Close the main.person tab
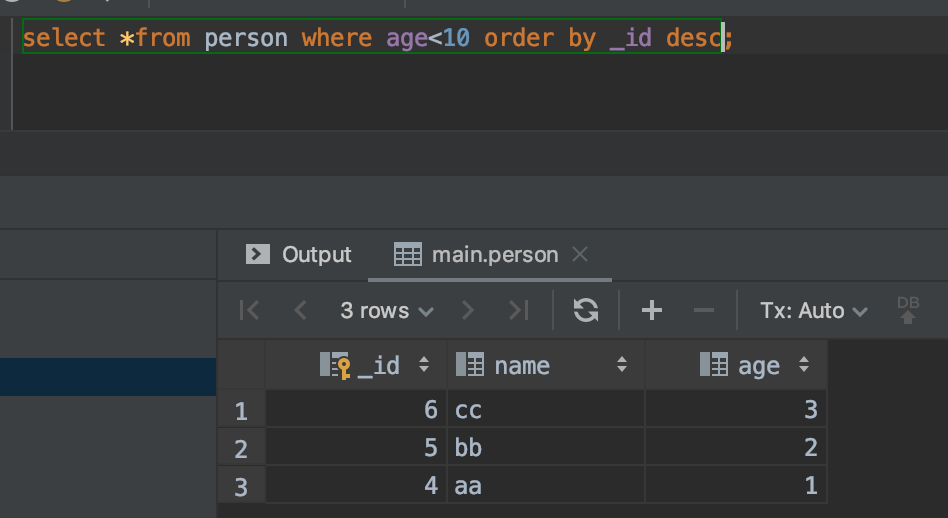 [580, 255]
